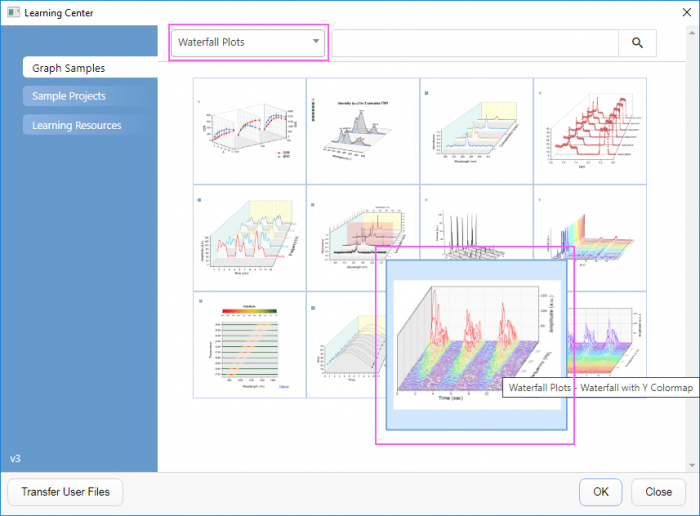700x516 pixels.
Task: Choose the heatmap thumbnail with red-green color scale
Action: pyautogui.click(x=249, y=345)
